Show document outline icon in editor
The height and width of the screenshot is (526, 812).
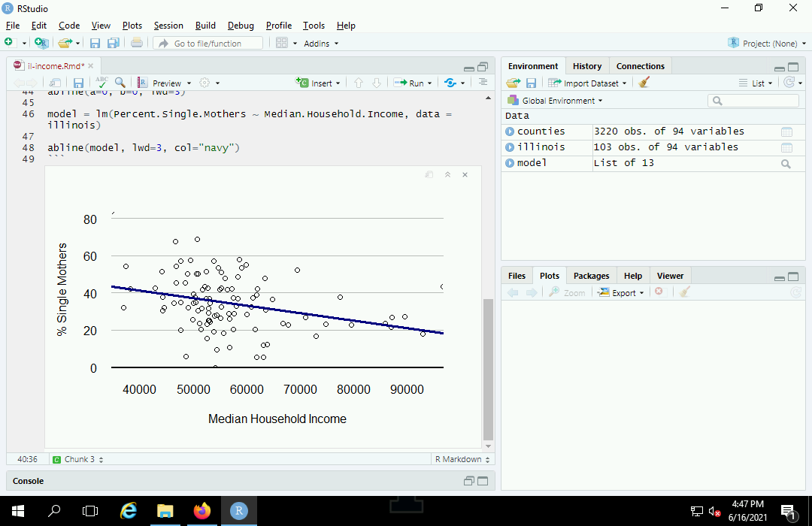(x=483, y=83)
